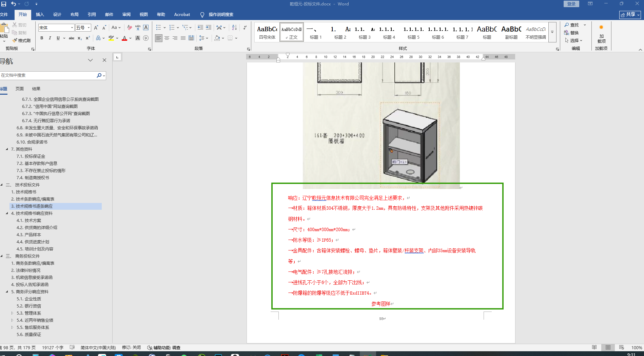Open the font name dropdown

(72, 27)
